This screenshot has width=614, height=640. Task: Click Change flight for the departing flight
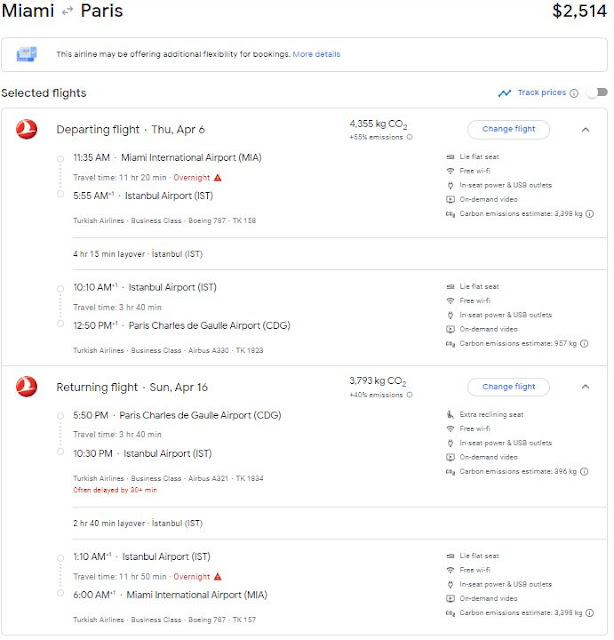click(509, 129)
